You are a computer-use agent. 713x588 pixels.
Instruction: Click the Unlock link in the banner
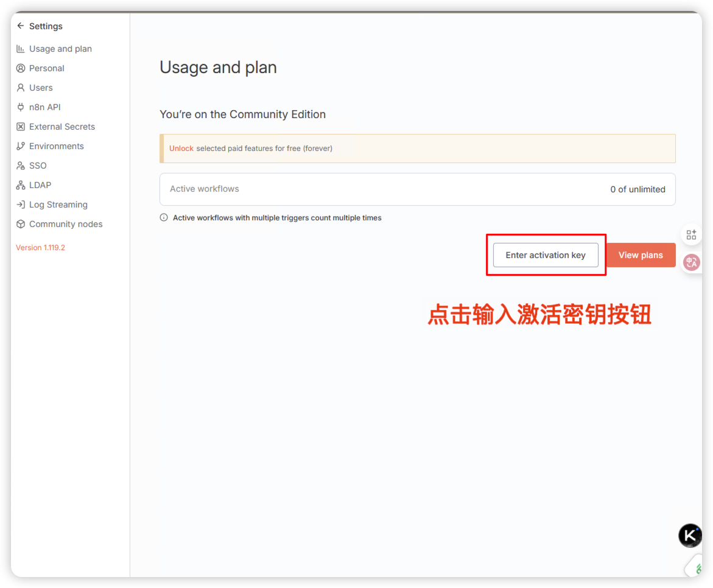pos(181,149)
